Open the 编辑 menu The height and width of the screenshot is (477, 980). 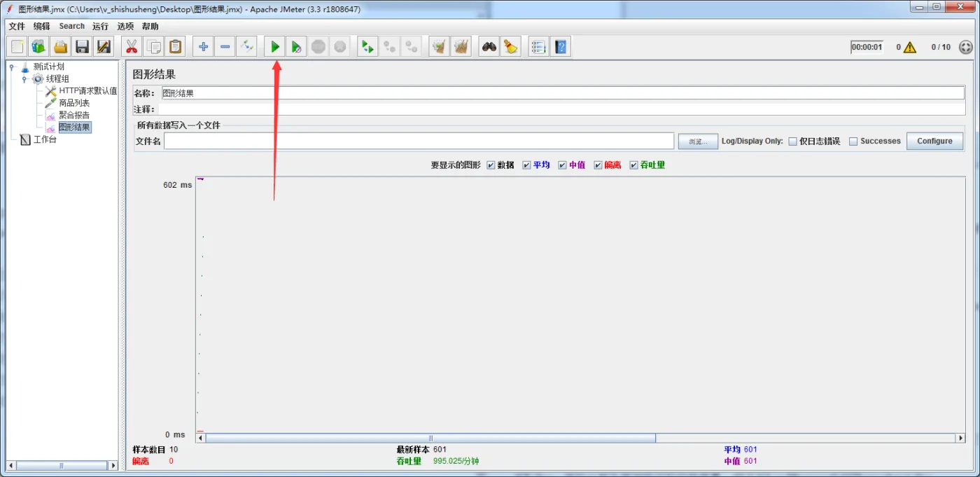[42, 26]
